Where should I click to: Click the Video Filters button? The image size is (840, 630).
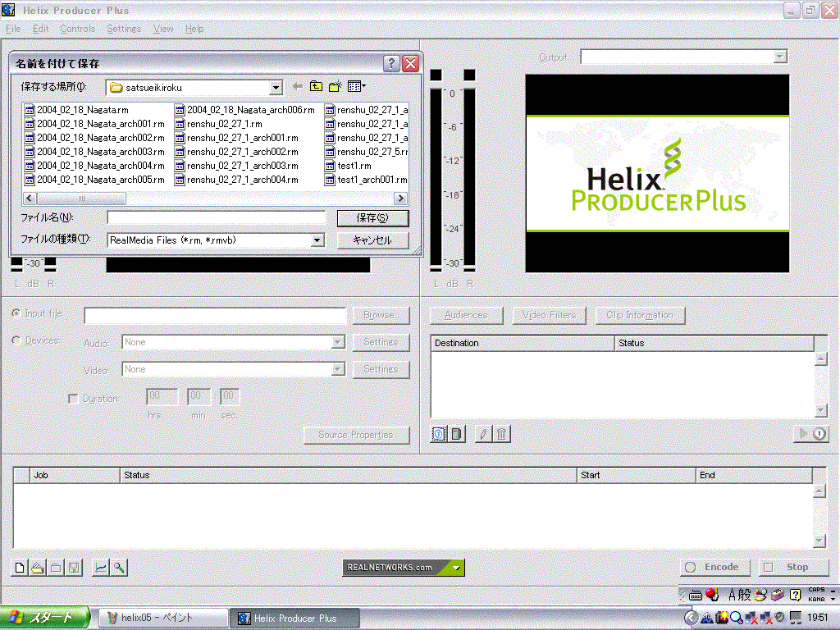(549, 316)
